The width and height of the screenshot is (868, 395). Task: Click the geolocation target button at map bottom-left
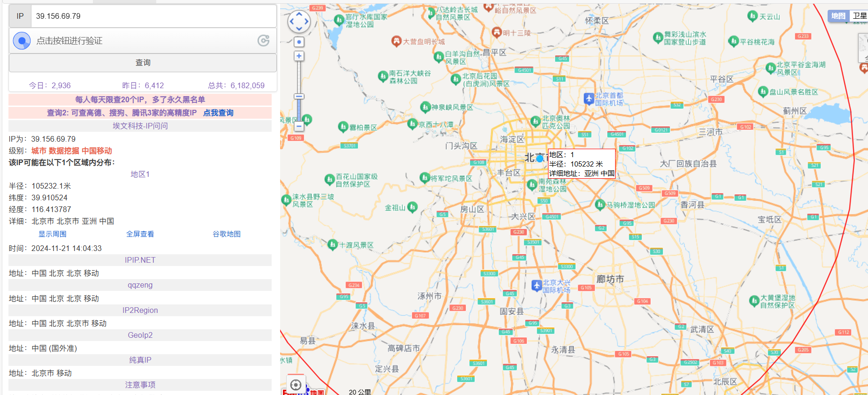296,385
